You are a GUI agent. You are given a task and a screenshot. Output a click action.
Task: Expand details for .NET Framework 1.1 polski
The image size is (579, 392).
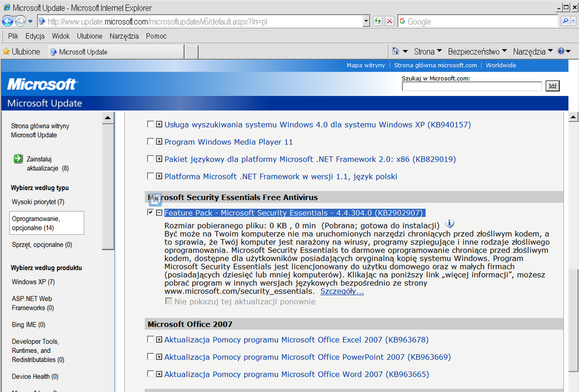point(159,176)
